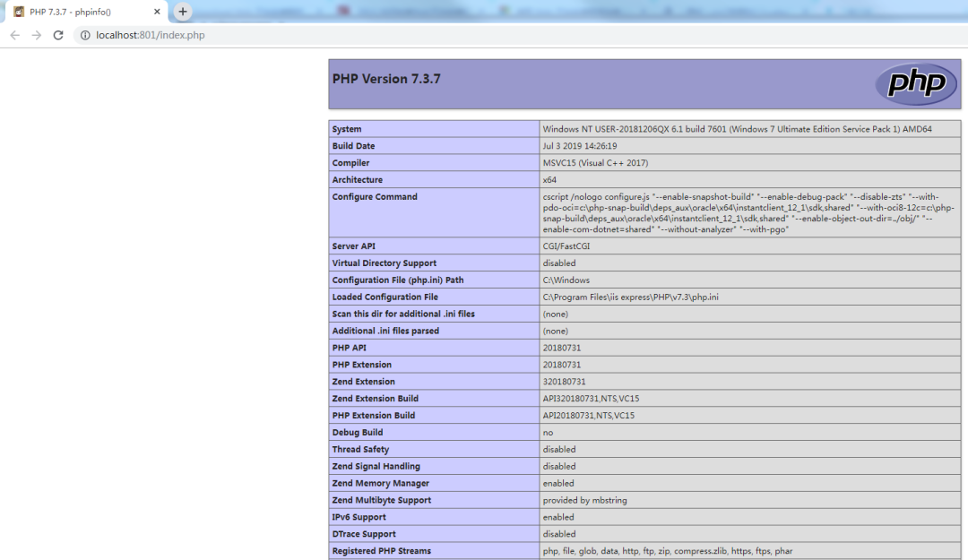
Task: Click Additional .ini files parsed label
Action: click(385, 331)
